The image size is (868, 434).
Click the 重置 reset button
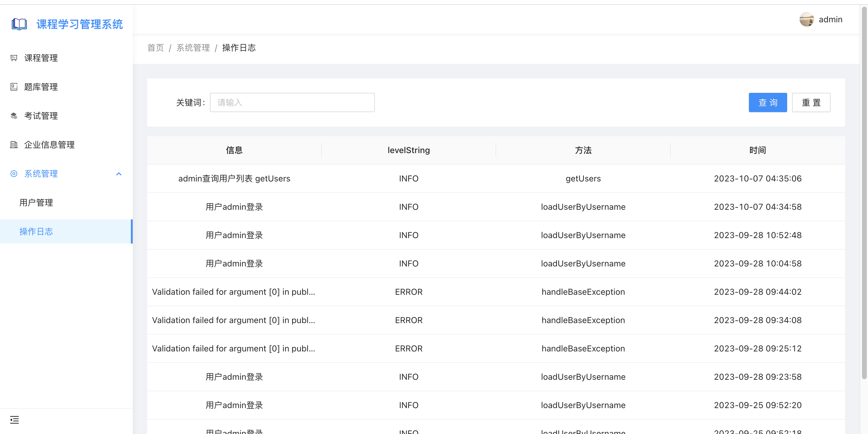811,102
